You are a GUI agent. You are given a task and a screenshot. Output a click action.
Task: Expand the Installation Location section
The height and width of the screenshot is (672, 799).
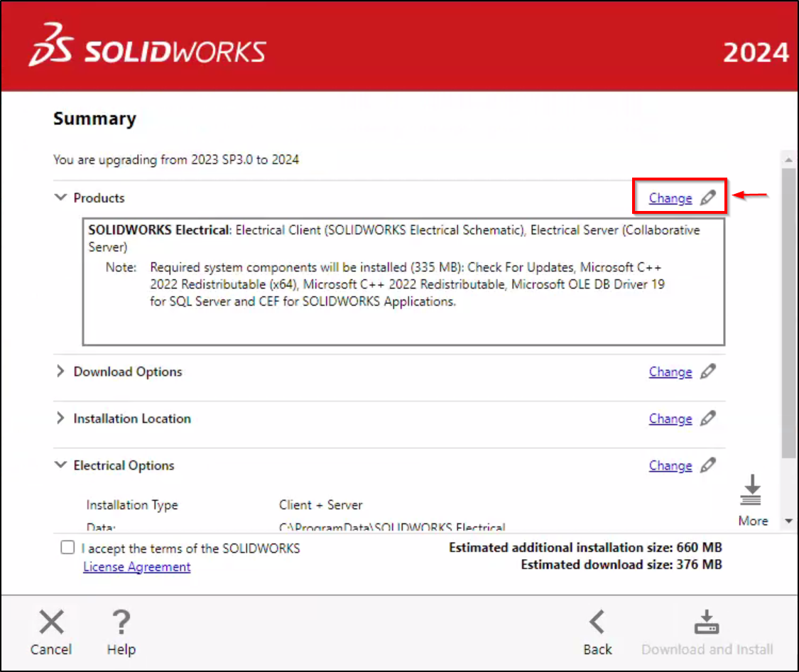60,418
